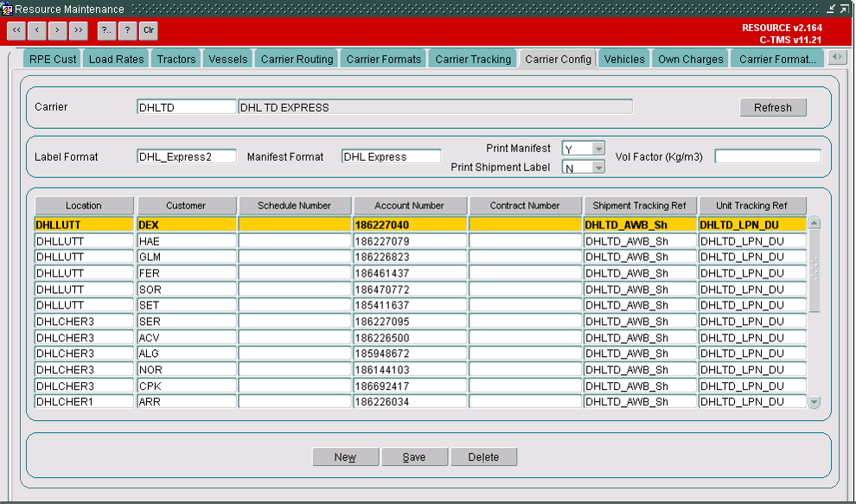
Task: Click the Label Format field DHL_Express2
Action: (x=186, y=156)
